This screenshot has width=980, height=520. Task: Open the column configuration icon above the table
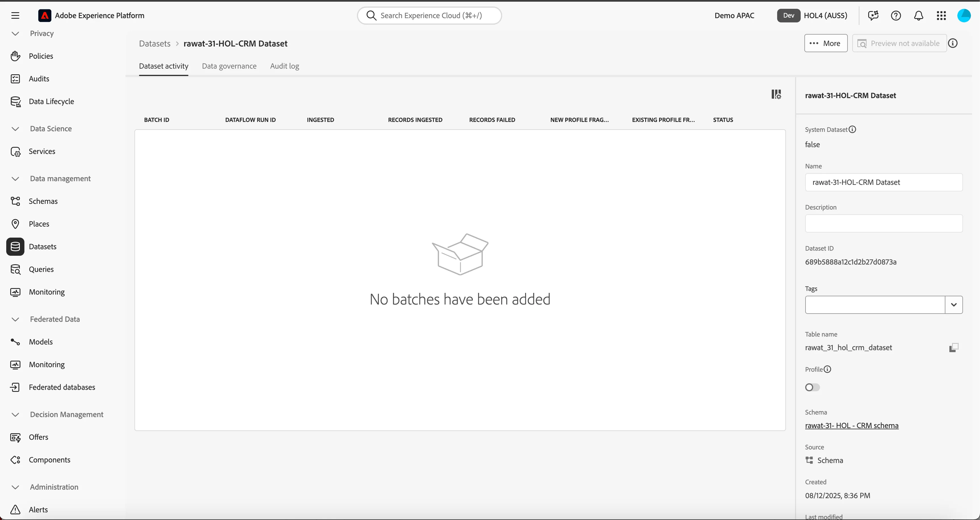pos(776,94)
